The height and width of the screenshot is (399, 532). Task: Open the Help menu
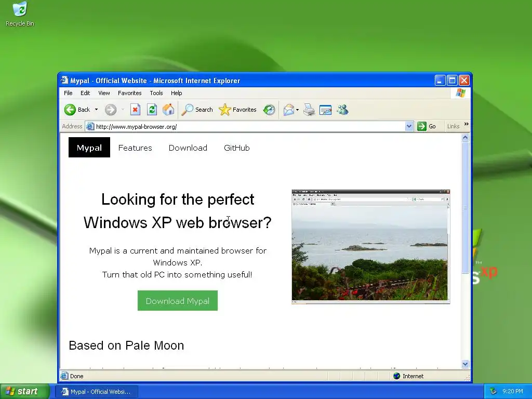coord(177,93)
